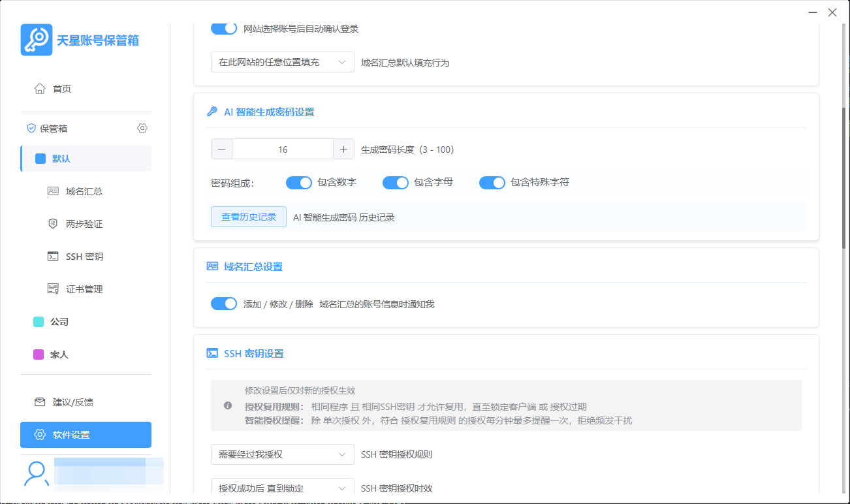
Task: Open the 在此网站的任意位置填充 dropdown
Action: [282, 63]
